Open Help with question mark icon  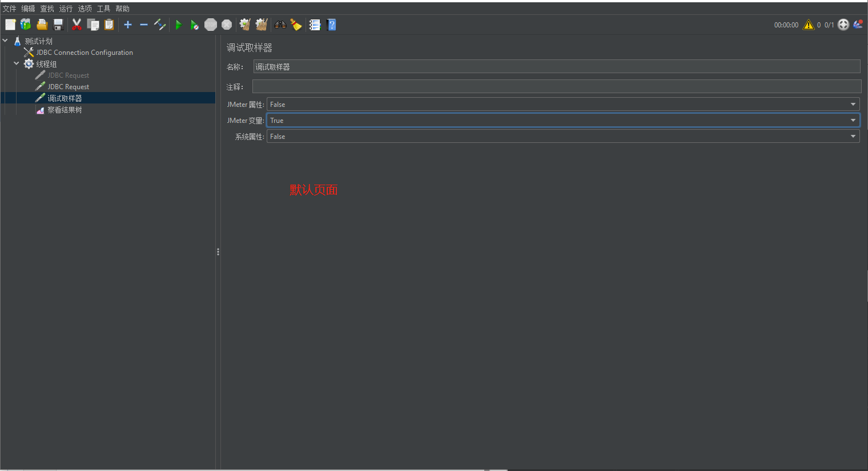point(331,25)
